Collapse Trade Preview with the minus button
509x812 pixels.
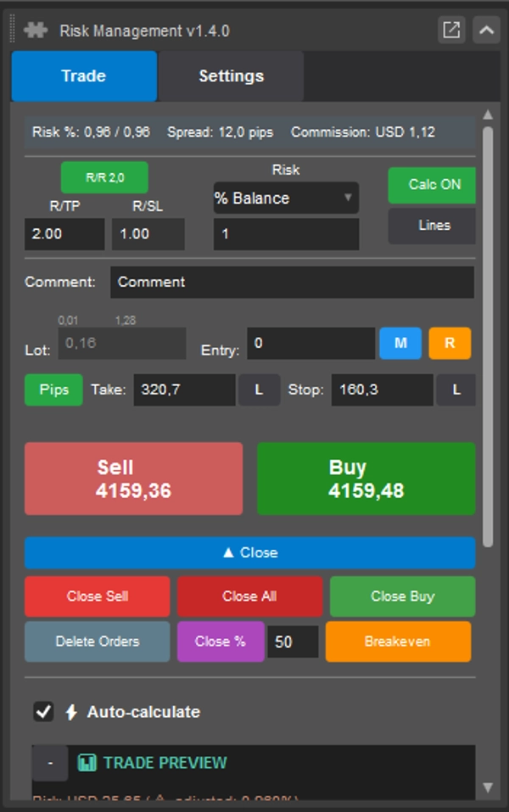tap(50, 763)
